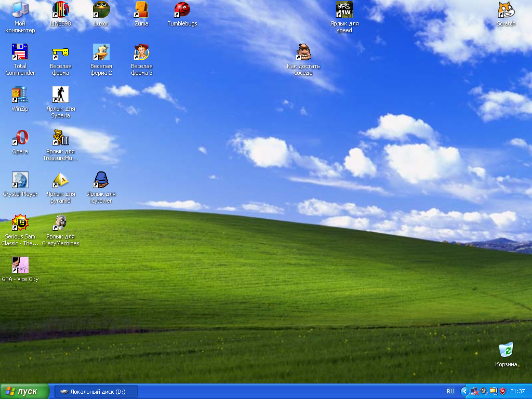Screen dimensions: 532x399
Task: Open the RU language selector
Action: (451, 391)
